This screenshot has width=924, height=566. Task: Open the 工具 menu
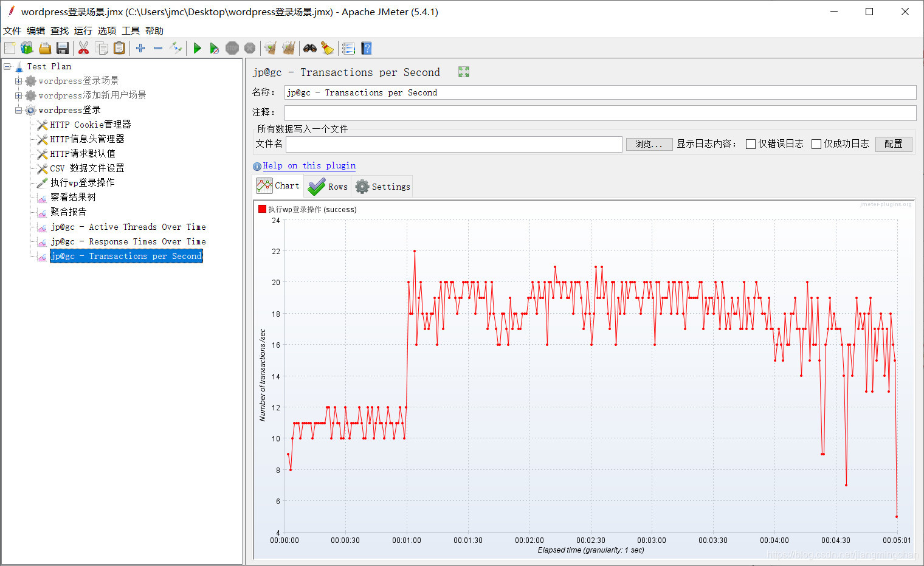[x=131, y=30]
